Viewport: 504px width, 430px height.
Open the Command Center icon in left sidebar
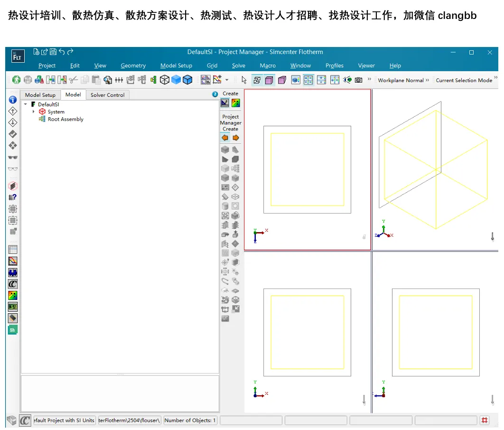[12, 284]
